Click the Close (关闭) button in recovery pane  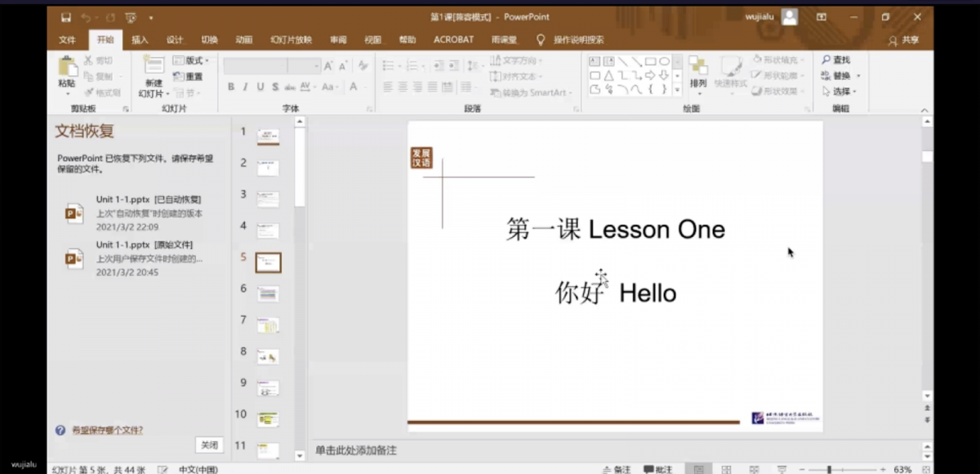pos(210,445)
